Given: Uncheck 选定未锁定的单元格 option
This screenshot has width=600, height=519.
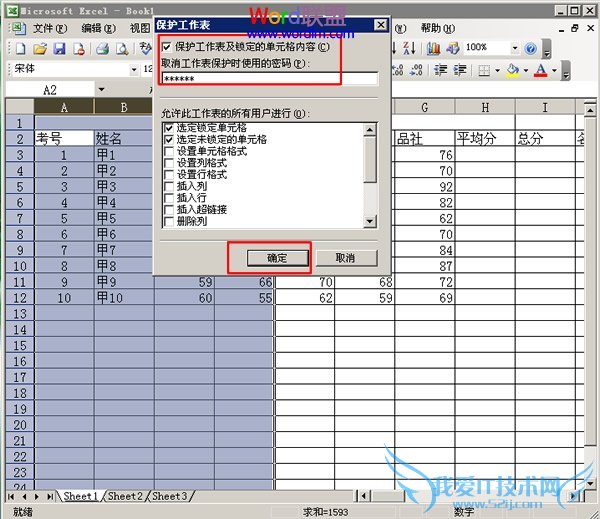Looking at the screenshot, I should coord(169,140).
